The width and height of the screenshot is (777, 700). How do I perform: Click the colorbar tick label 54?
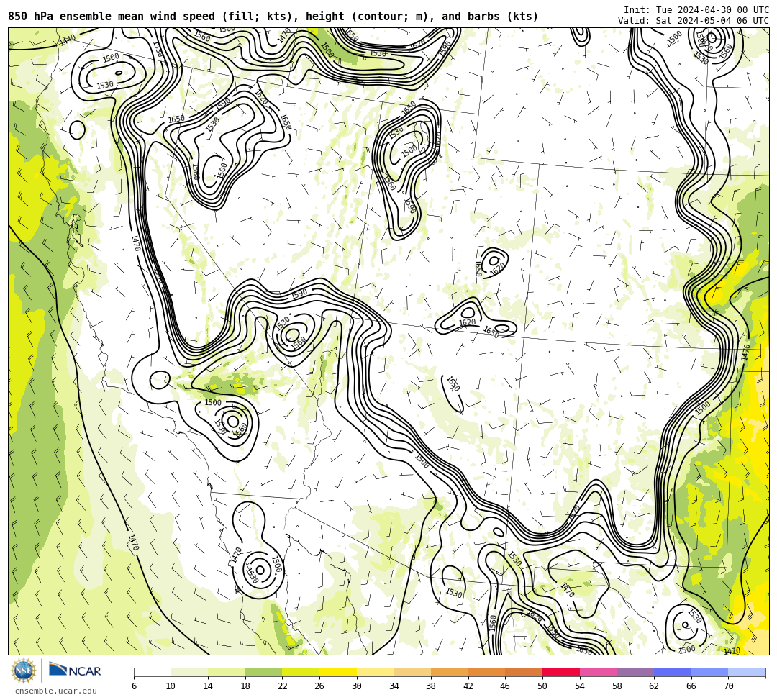click(x=580, y=686)
